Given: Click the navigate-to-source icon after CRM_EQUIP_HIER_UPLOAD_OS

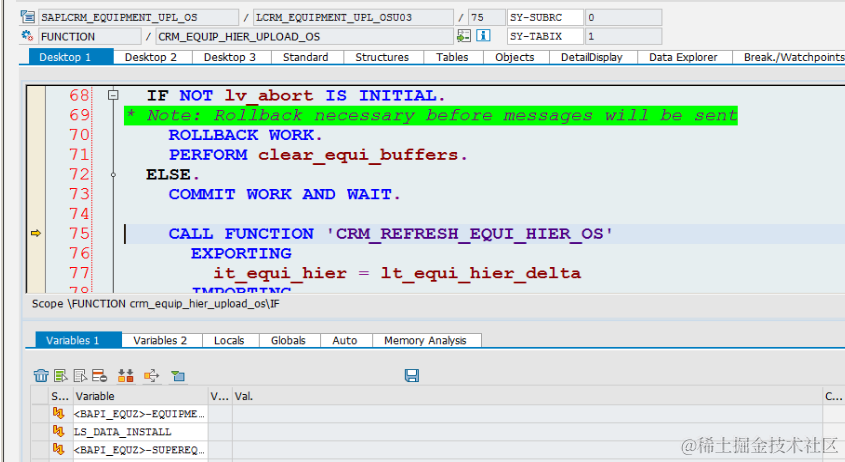Looking at the screenshot, I should coord(463,36).
